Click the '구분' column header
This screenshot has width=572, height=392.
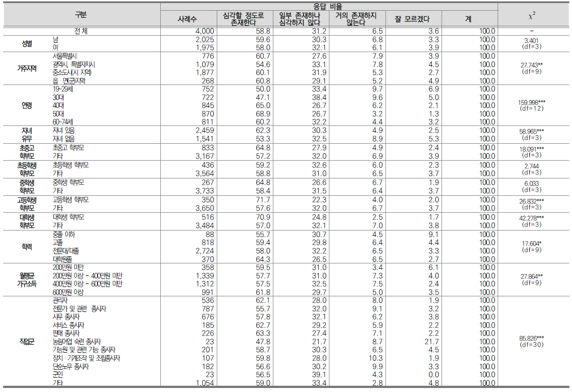(81, 15)
